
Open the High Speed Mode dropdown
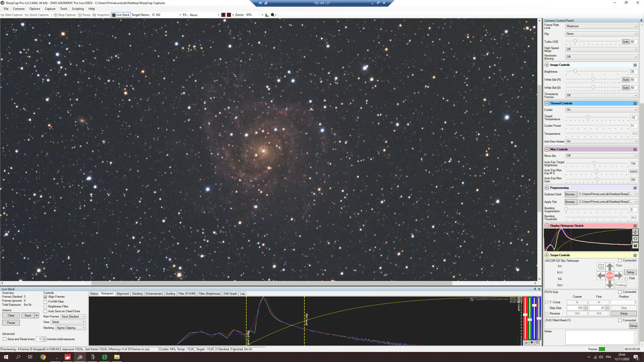(601, 49)
